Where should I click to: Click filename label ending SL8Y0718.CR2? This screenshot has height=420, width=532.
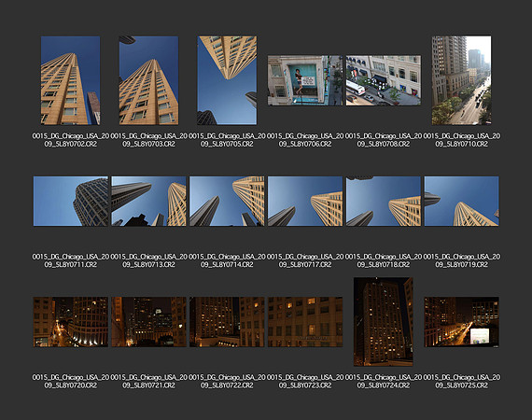coord(384,260)
